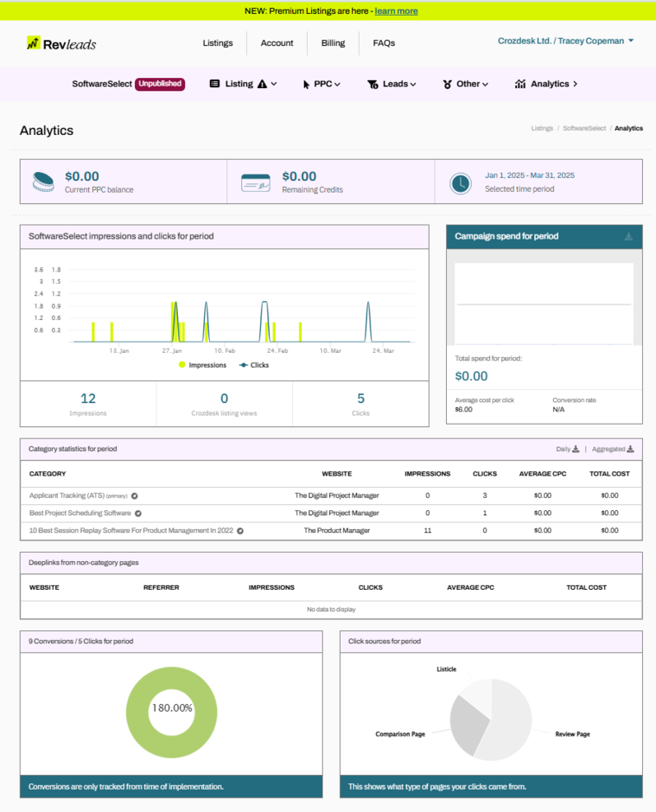Select the Jan 1, 2025 - Mar 31, 2025 date range
This screenshot has width=656, height=812.
(x=529, y=175)
